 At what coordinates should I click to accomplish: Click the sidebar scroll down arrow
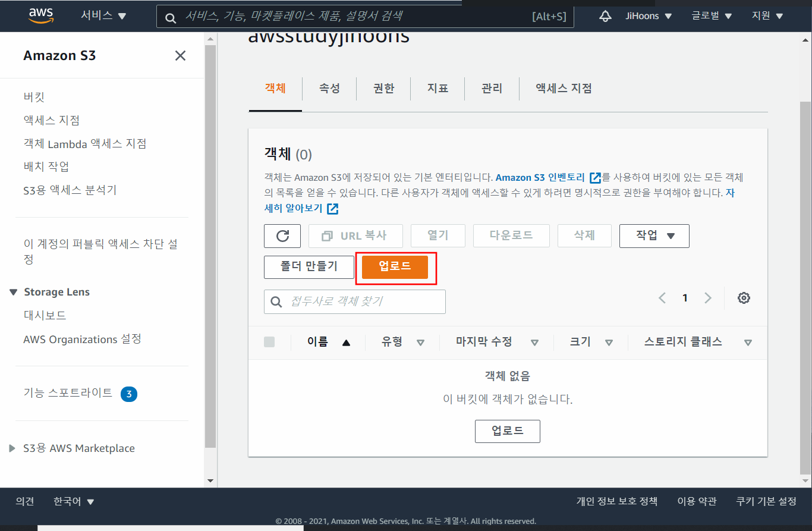tap(210, 480)
